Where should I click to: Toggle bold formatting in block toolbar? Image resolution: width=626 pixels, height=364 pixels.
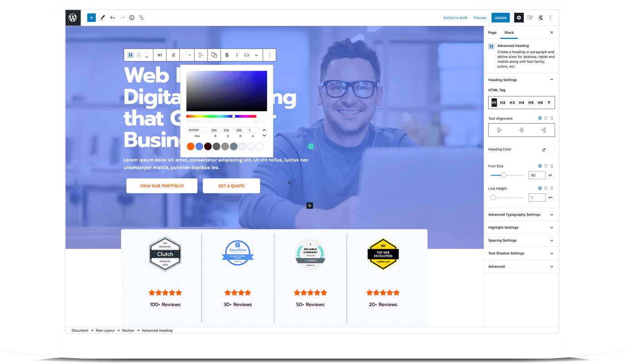pos(227,55)
